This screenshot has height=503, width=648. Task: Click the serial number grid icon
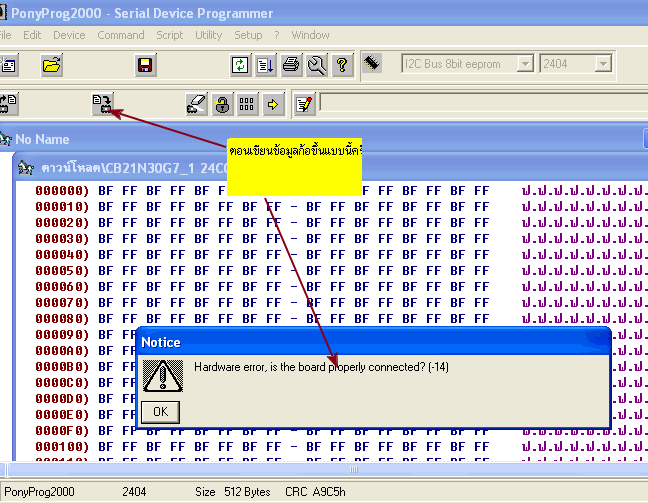pyautogui.click(x=247, y=104)
